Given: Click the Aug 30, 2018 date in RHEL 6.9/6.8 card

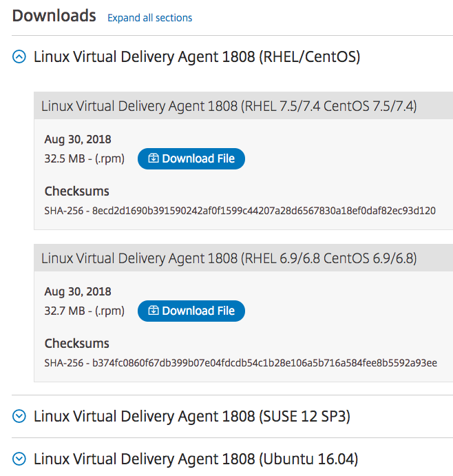Looking at the screenshot, I should coord(78,291).
